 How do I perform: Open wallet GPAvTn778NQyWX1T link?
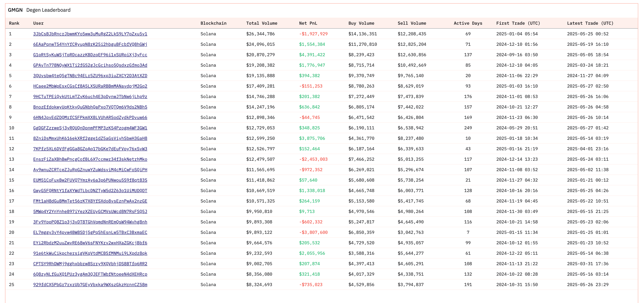coord(90,65)
